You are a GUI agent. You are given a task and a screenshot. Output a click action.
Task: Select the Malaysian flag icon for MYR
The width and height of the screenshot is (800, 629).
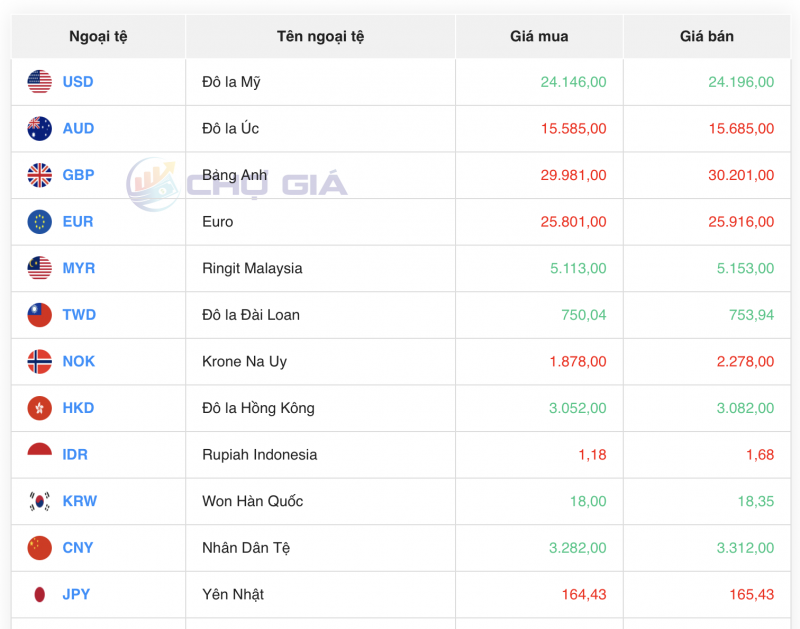coord(38,268)
